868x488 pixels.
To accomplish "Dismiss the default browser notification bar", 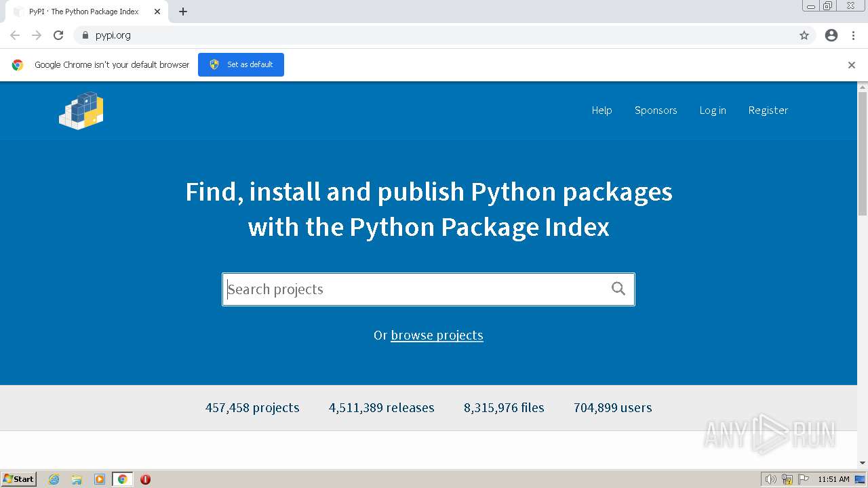I will coord(852,65).
